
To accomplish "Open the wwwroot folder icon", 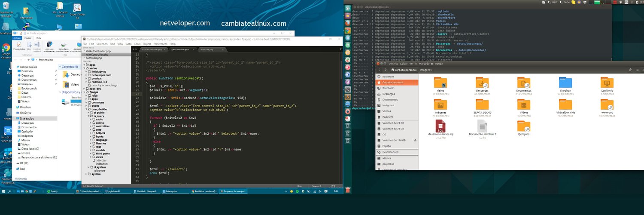I will click(607, 104).
